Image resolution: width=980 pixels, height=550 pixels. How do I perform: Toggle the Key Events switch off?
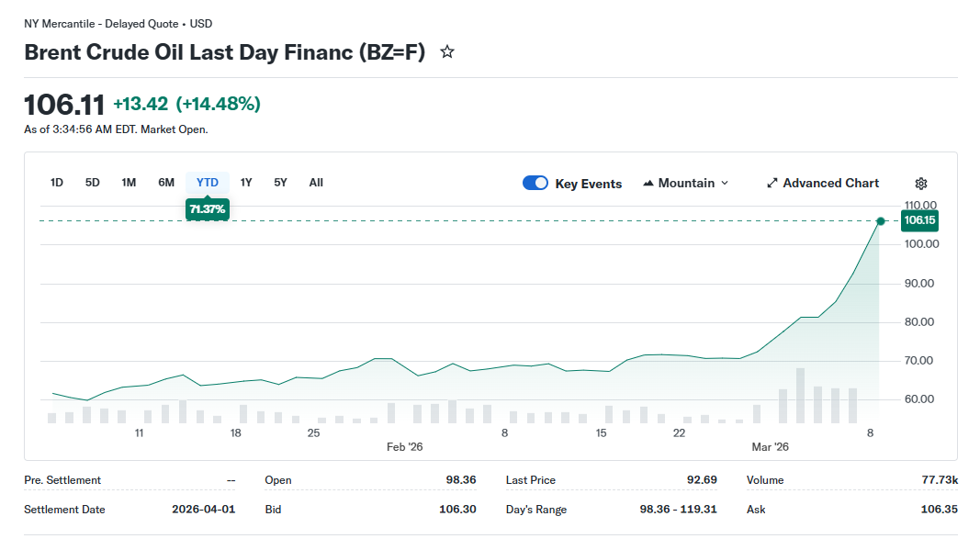coord(535,184)
